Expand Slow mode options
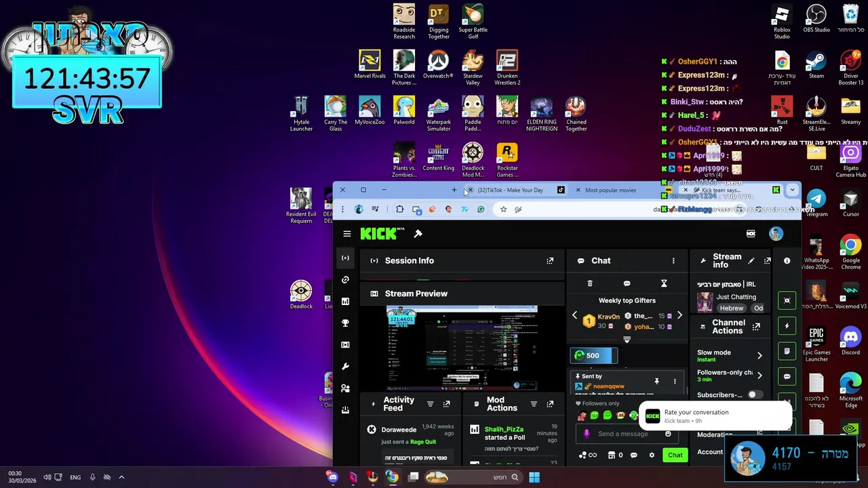This screenshot has height=488, width=868. (x=759, y=355)
